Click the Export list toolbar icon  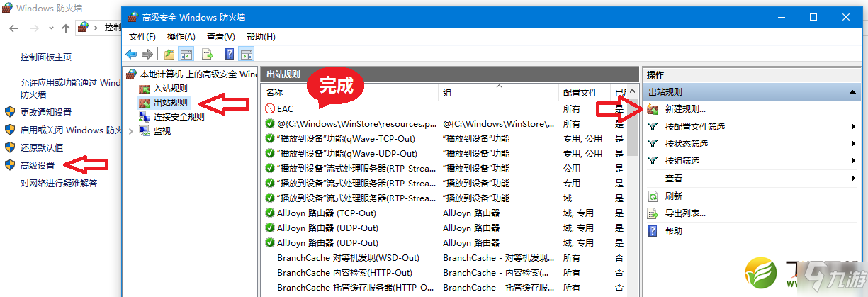208,54
